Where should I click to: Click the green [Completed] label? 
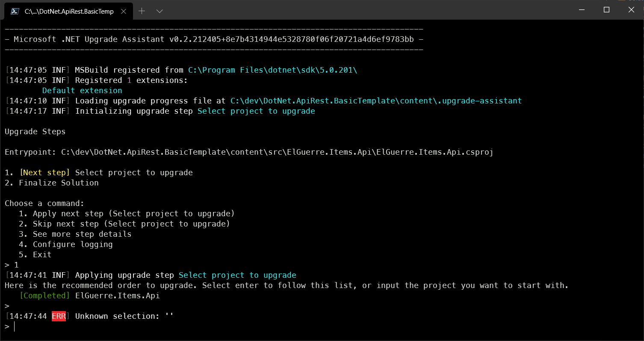click(x=44, y=296)
